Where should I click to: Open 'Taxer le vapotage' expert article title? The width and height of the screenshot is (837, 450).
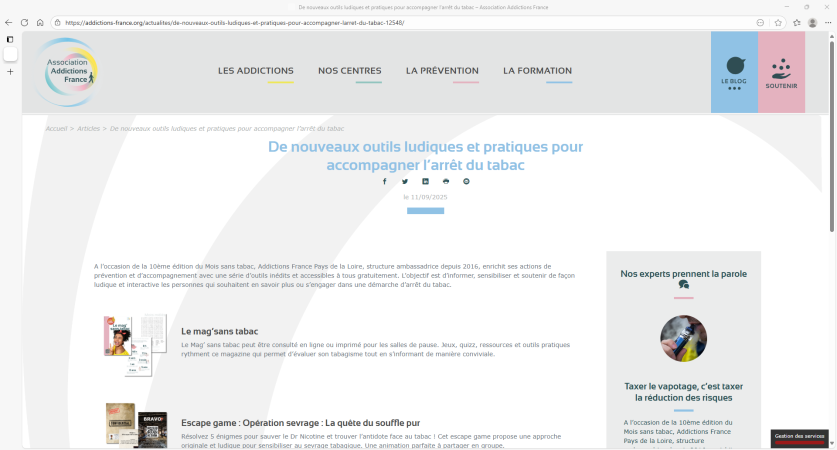[x=683, y=392]
